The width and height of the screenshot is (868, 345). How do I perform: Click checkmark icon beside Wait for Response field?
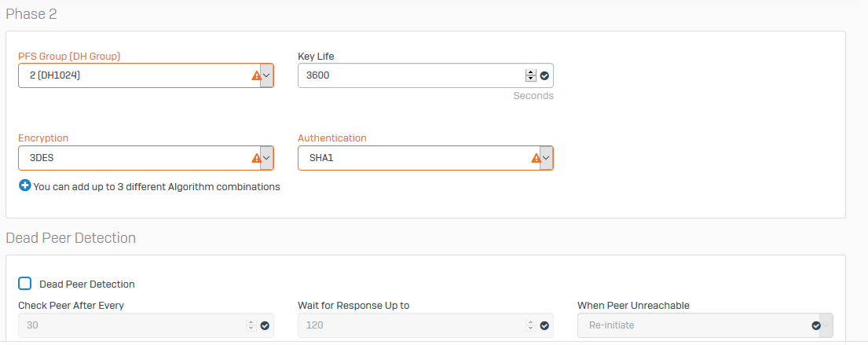click(x=544, y=325)
